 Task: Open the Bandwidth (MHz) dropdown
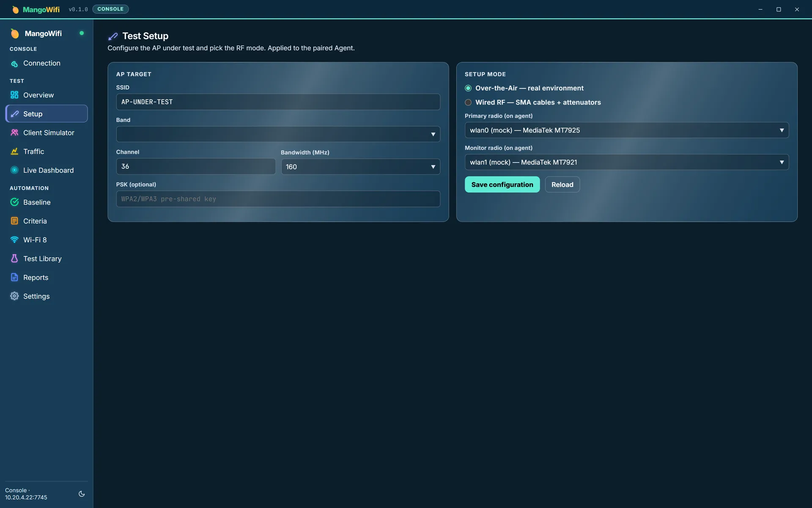(360, 167)
